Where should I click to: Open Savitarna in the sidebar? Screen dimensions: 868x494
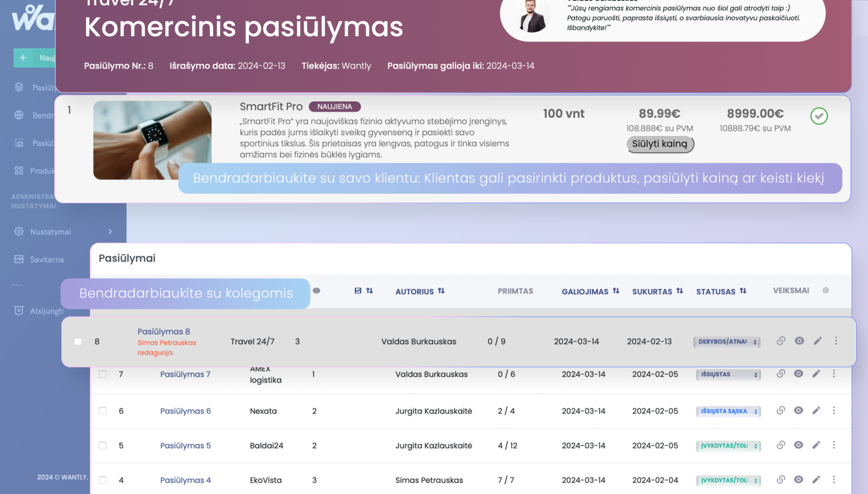(47, 260)
